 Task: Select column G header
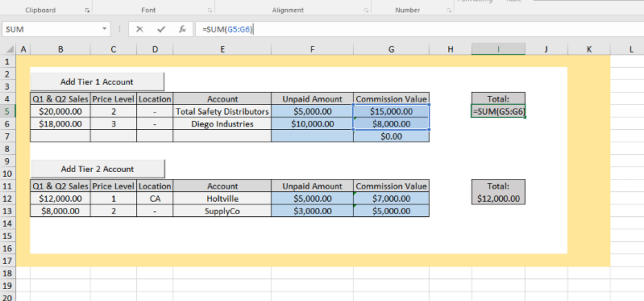click(x=391, y=49)
